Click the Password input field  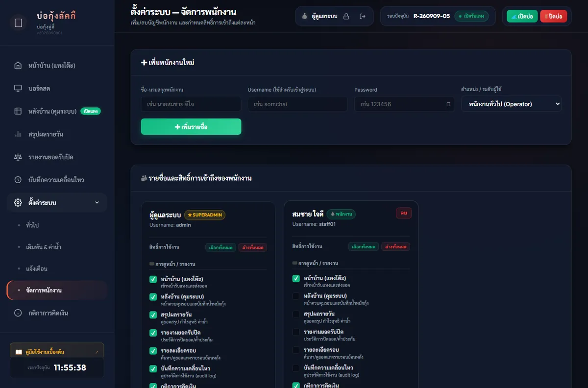(405, 104)
